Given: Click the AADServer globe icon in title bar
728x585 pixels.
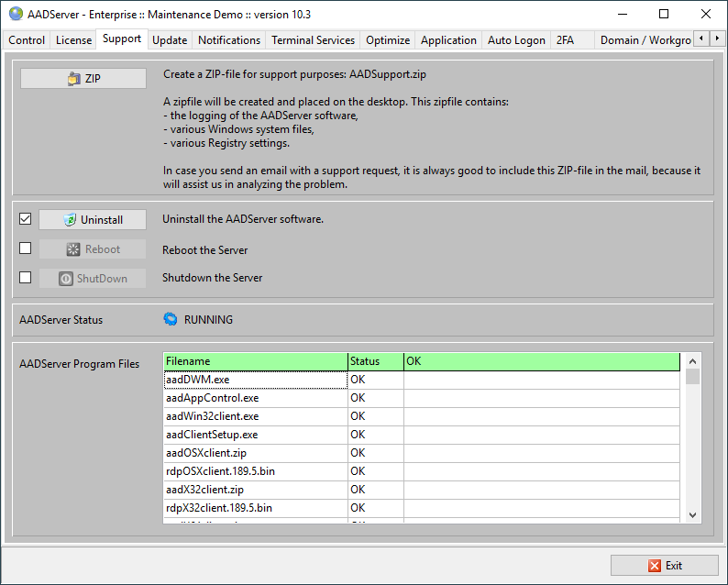Looking at the screenshot, I should click(16, 14).
